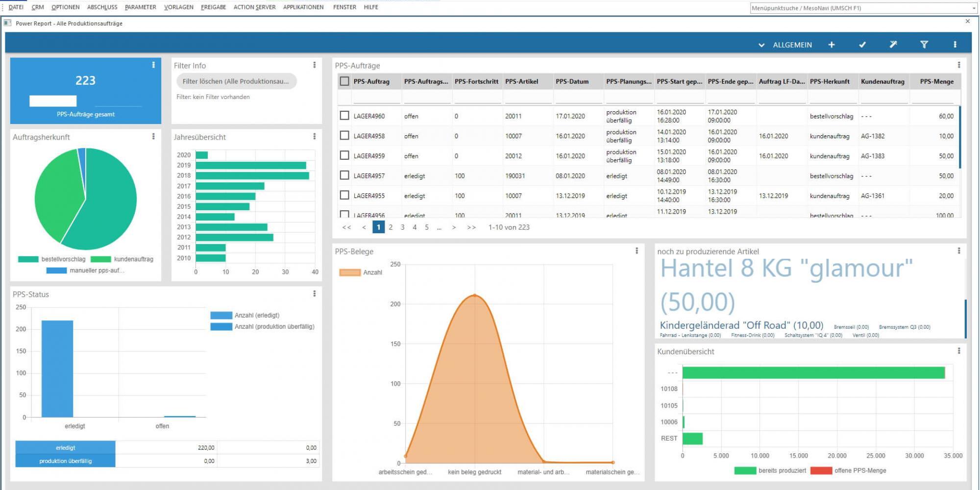
Task: Open options menu of PPS-Aufträge gesamt tile
Action: [x=153, y=65]
